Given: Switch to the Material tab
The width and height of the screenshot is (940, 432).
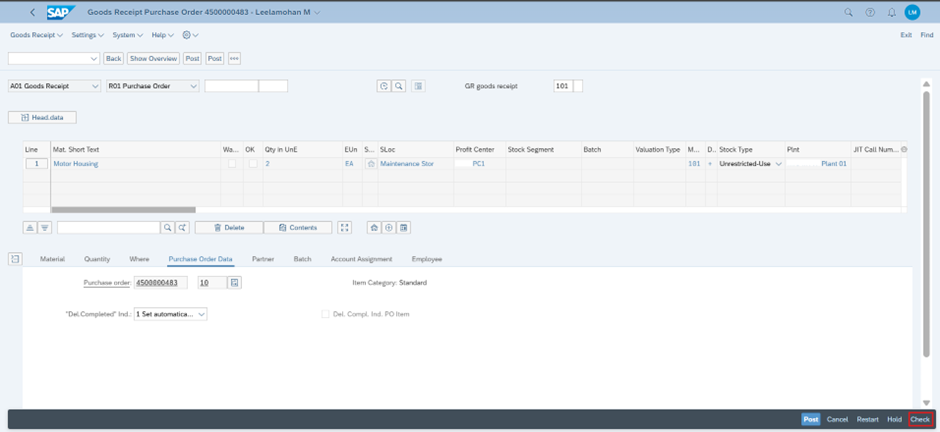Looking at the screenshot, I should 52,259.
